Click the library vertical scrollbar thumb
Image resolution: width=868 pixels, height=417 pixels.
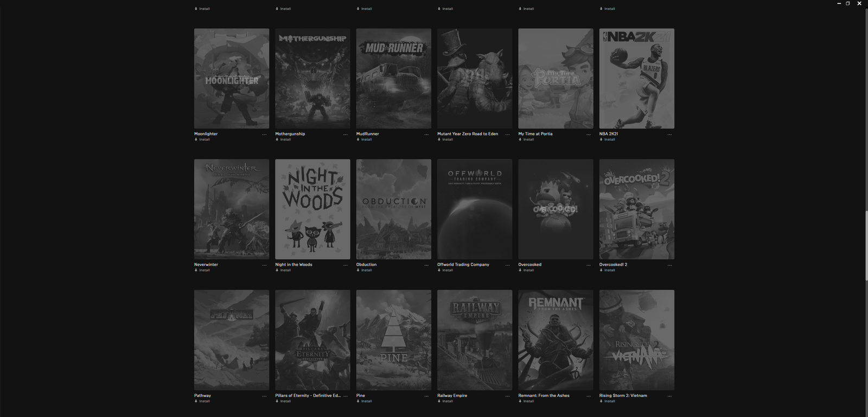point(866,246)
